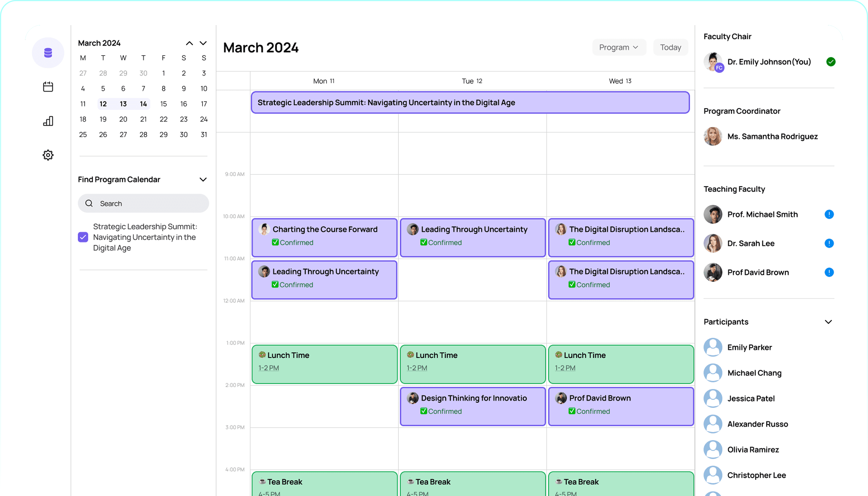Screen dimensions: 868x496
Task: Click green check badge beside Dr. Emily Johnson
Action: (x=831, y=62)
